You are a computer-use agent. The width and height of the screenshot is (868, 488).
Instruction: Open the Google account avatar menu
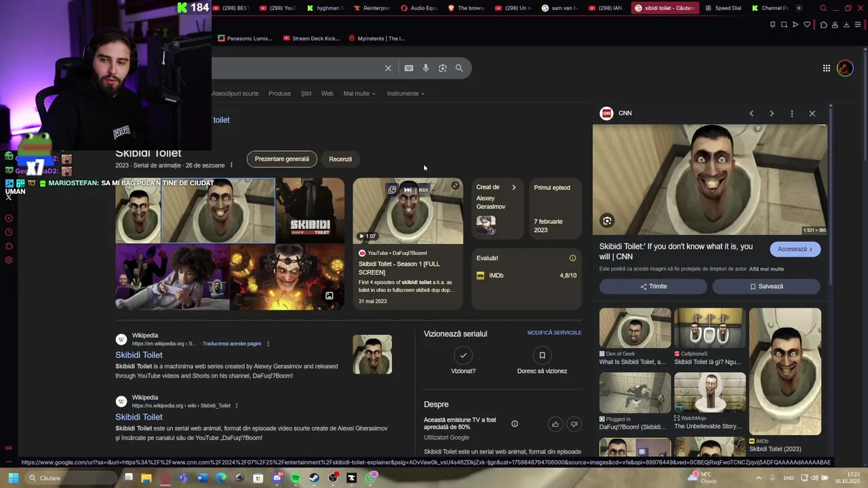845,68
